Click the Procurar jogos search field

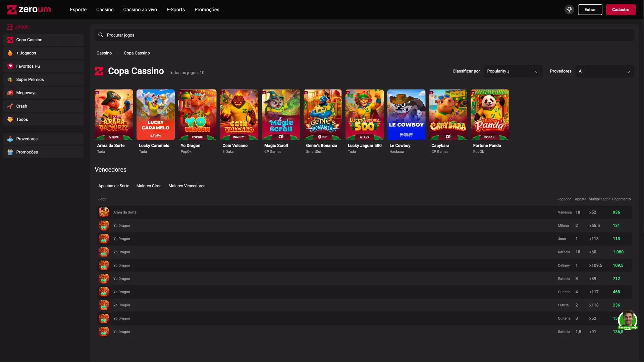364,35
